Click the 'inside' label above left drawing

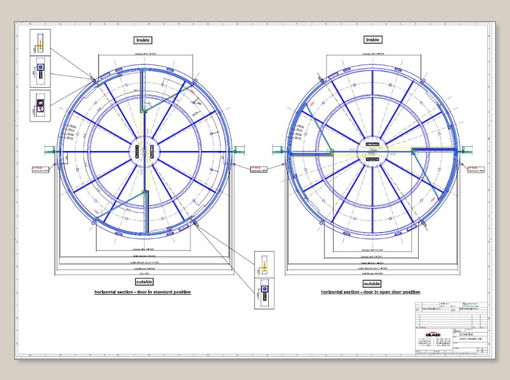click(x=143, y=40)
